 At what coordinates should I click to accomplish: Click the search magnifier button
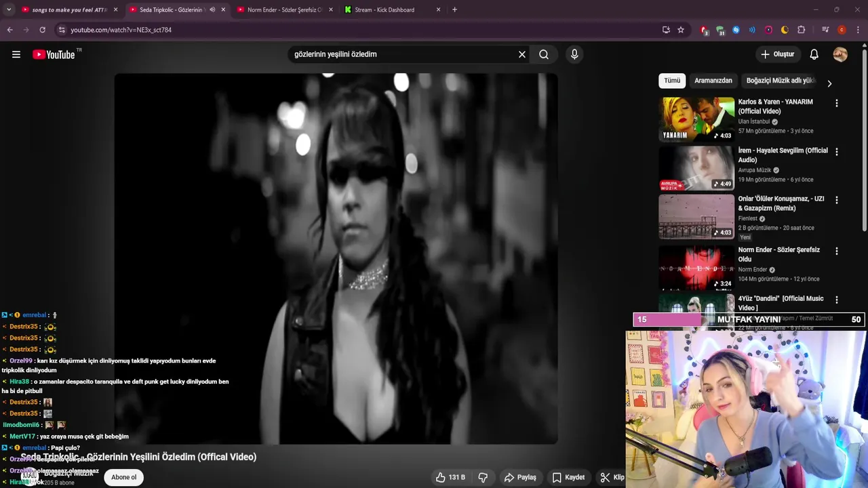click(x=544, y=54)
